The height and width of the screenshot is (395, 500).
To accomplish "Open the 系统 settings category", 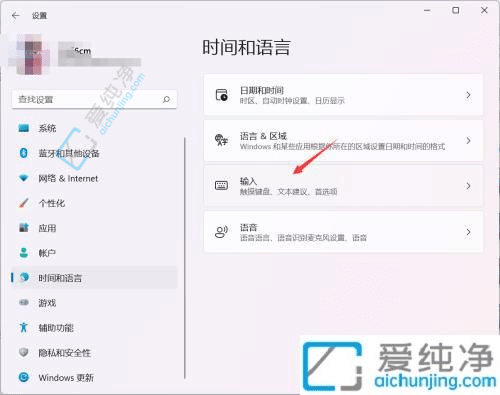I will tap(94, 128).
